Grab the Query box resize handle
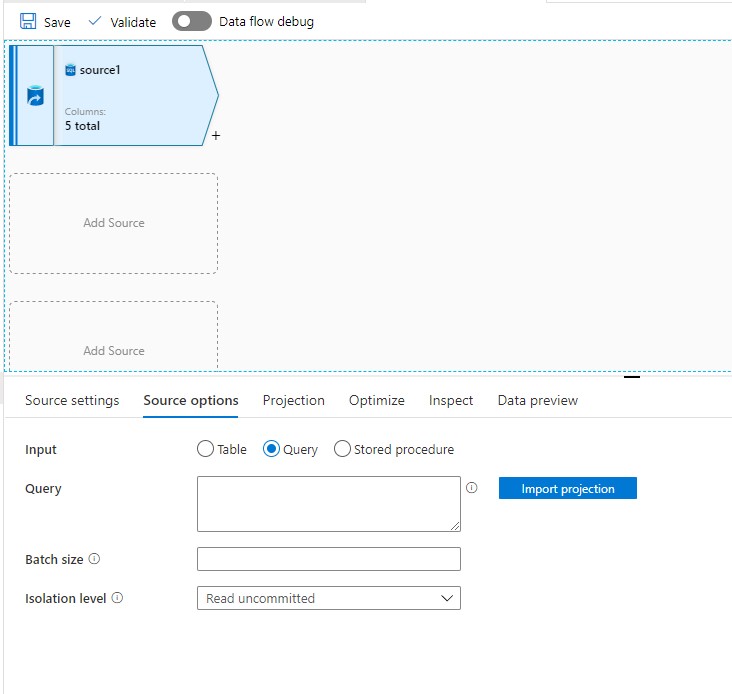Viewport: 732px width, 694px height. [x=455, y=526]
